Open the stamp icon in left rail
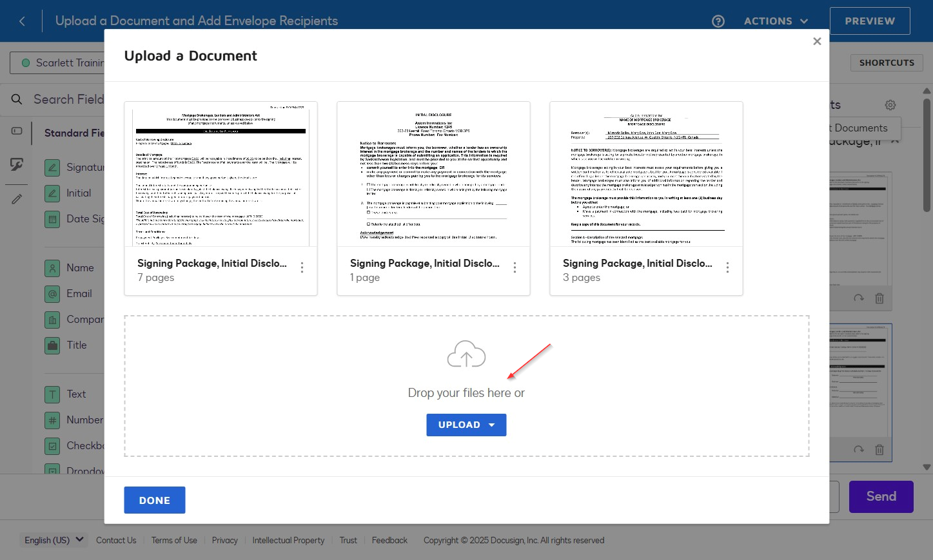Screen dimensions: 933x560 pyautogui.click(x=17, y=165)
